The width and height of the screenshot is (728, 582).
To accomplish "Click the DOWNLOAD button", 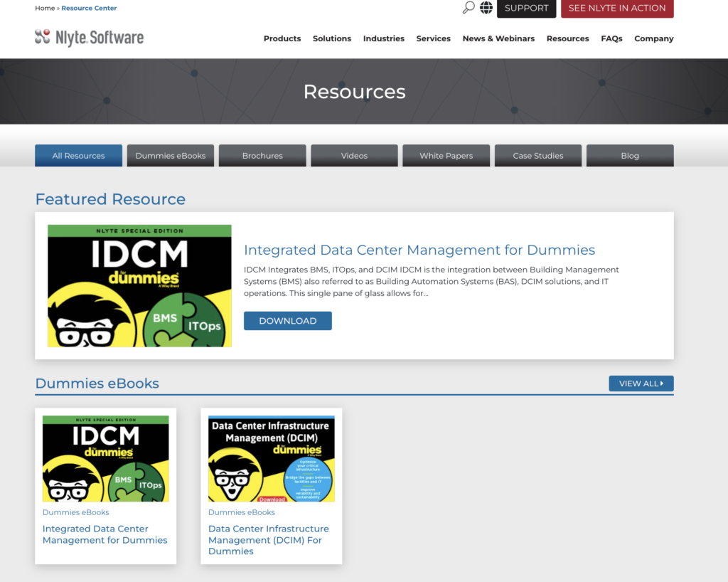I will coord(288,321).
